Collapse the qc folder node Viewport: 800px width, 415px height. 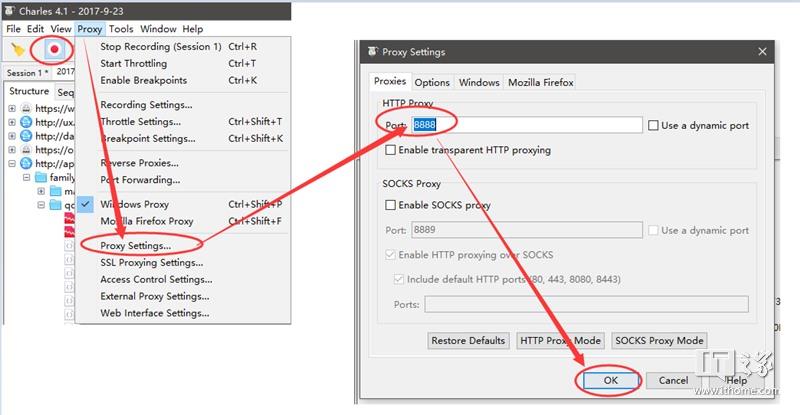(x=41, y=205)
